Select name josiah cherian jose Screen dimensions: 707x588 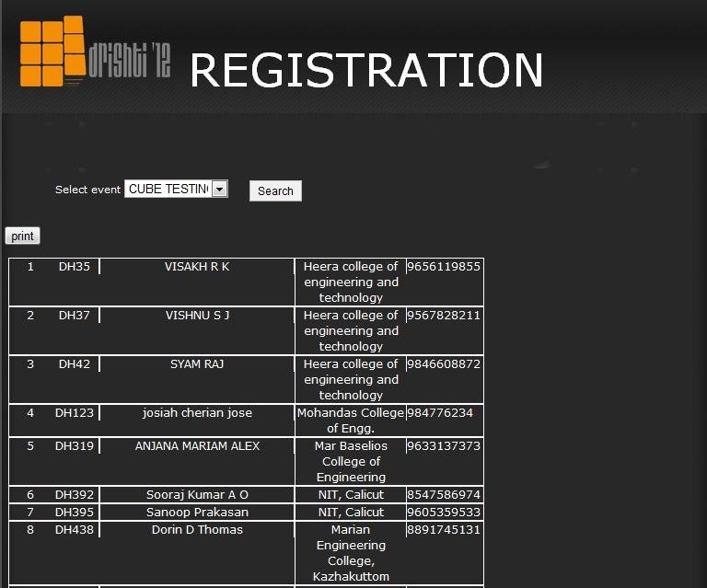coord(197,412)
